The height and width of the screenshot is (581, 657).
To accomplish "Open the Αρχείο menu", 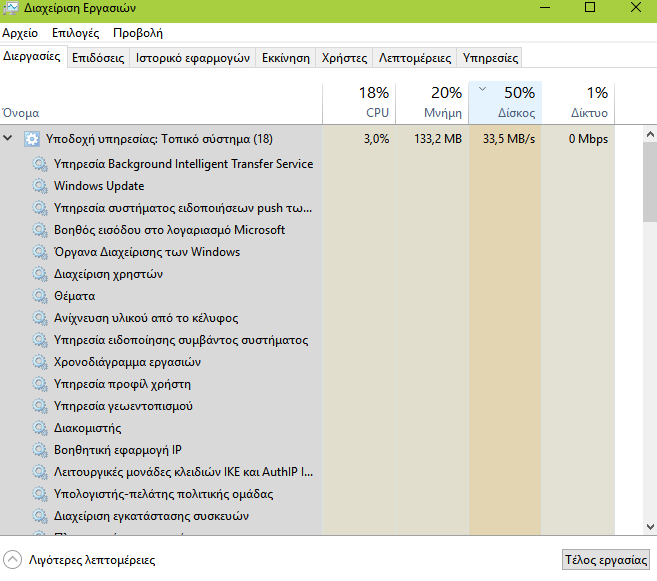I will 20,33.
